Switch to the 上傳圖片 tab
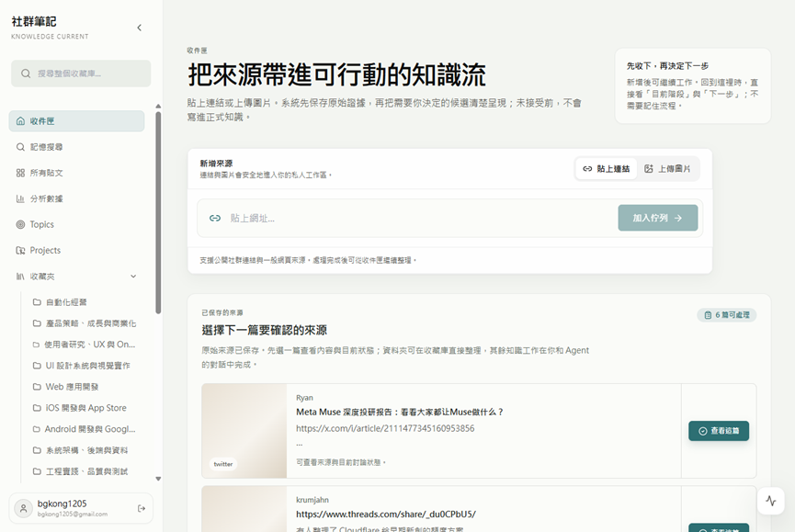Image resolution: width=795 pixels, height=532 pixels. [667, 169]
